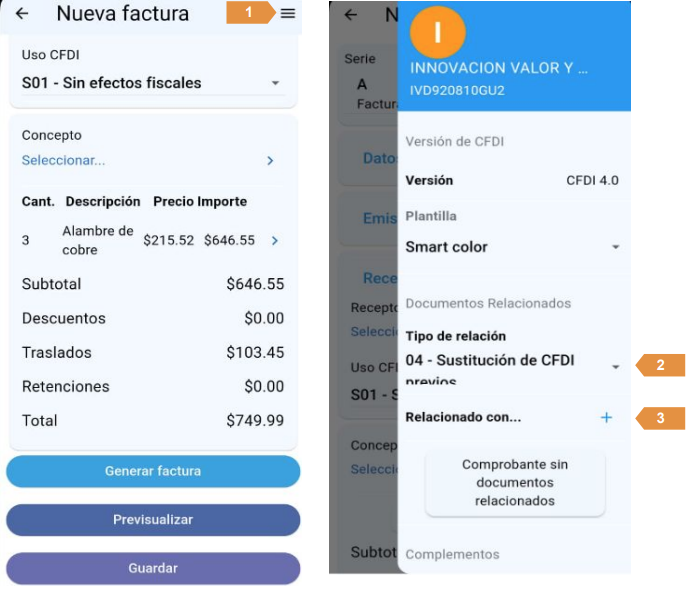The image size is (688, 590).
Task: Tap the Comprobante sin documentos relacionados card
Action: click(x=515, y=483)
